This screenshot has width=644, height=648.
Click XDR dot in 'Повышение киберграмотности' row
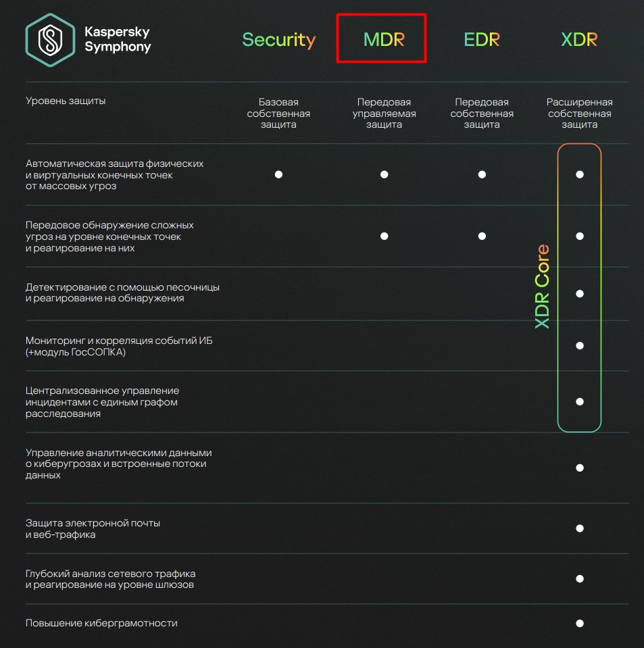pyautogui.click(x=580, y=623)
